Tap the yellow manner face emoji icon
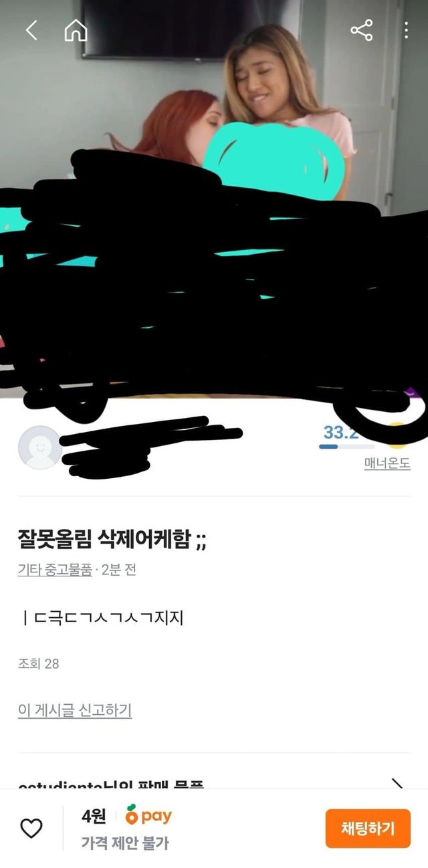428x868 pixels. 397,435
